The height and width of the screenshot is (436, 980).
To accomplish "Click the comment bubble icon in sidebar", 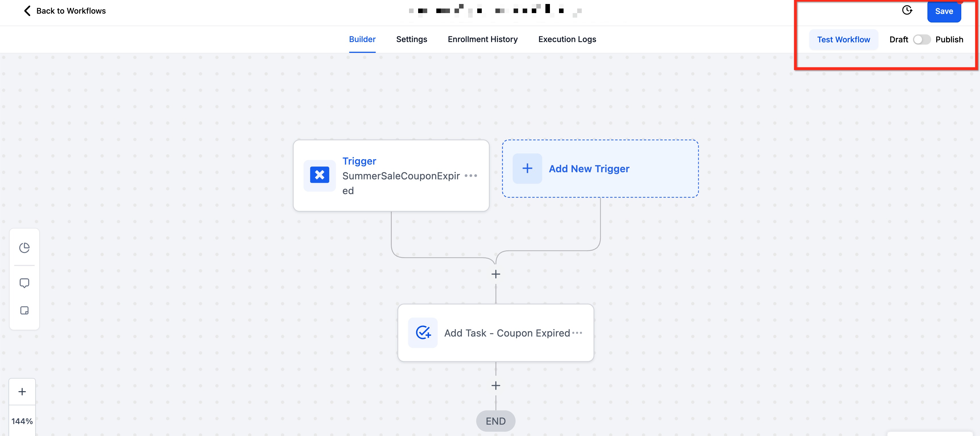I will [24, 283].
